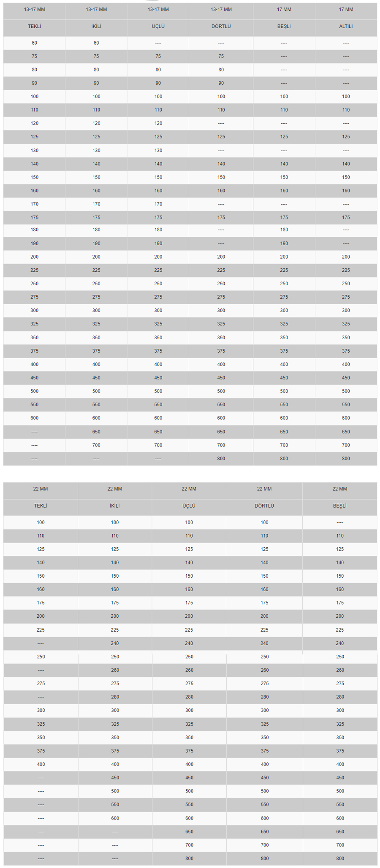Select 120 in the top table's İKİLİ column
This screenshot has height=868, width=380.
click(x=96, y=124)
